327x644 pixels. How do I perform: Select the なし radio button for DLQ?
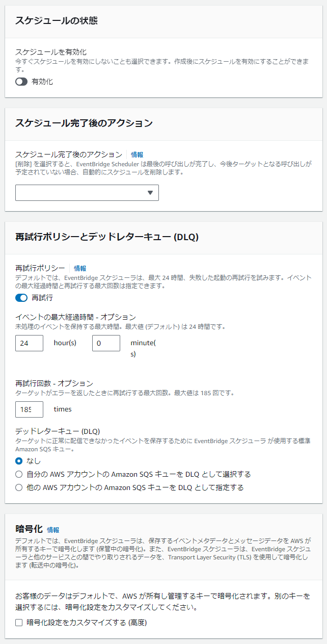(x=19, y=461)
